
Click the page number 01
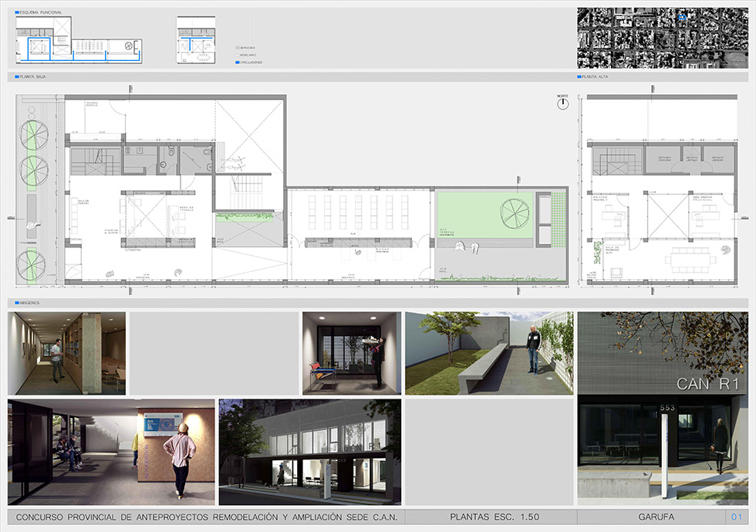point(735,517)
